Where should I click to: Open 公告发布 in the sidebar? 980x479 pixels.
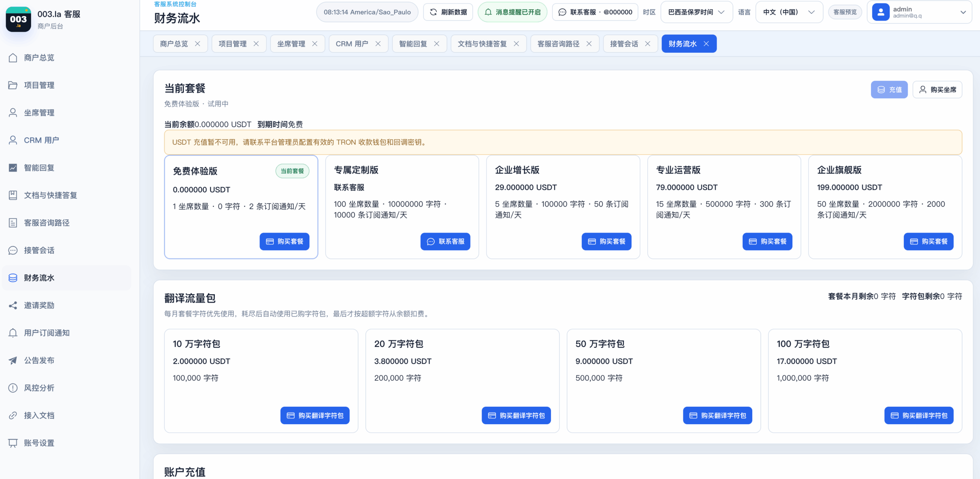coord(67,360)
